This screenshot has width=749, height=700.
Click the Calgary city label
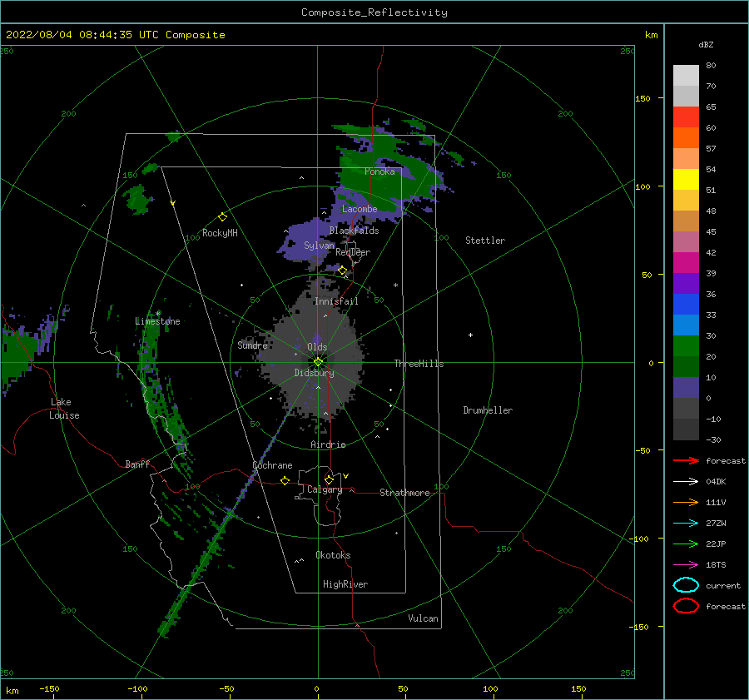click(325, 489)
